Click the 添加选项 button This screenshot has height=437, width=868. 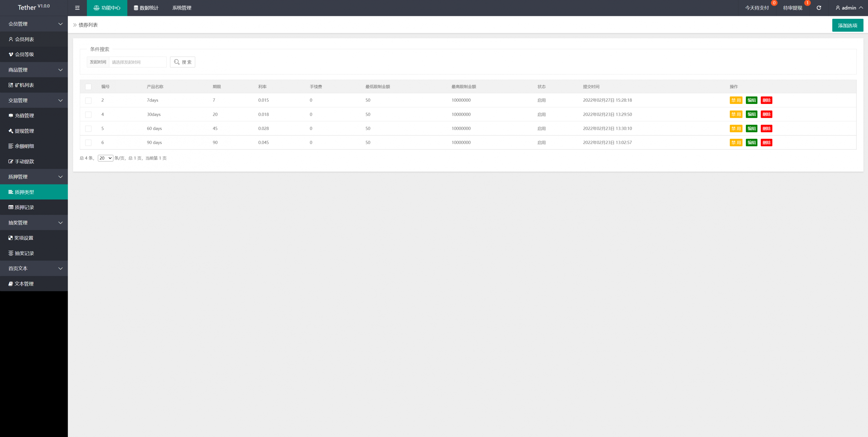[x=847, y=25]
